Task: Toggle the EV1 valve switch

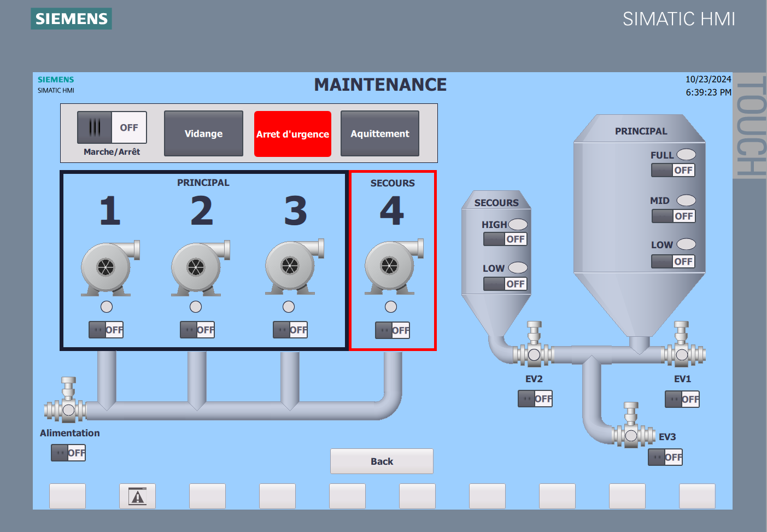Action: tap(682, 399)
